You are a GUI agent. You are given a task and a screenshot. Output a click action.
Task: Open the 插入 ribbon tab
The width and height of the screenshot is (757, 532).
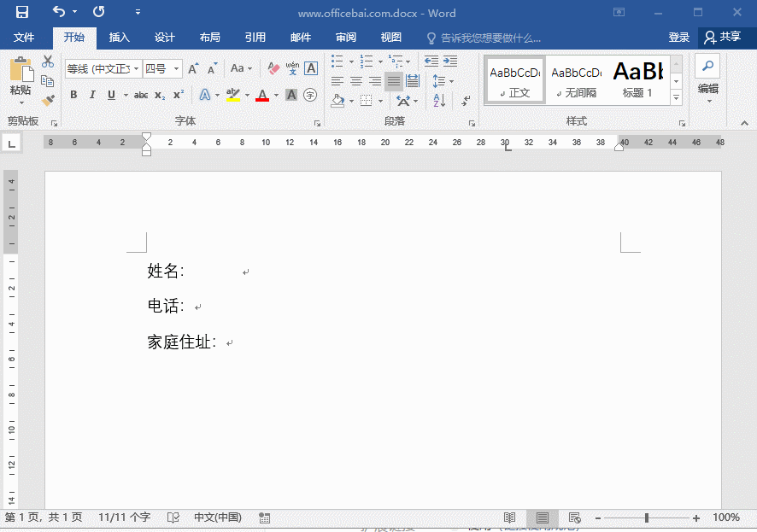pyautogui.click(x=120, y=38)
